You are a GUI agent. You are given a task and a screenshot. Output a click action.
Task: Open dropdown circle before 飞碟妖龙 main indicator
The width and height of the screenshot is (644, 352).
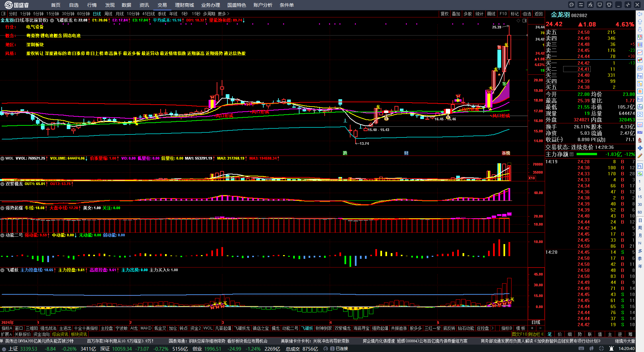pos(52,20)
